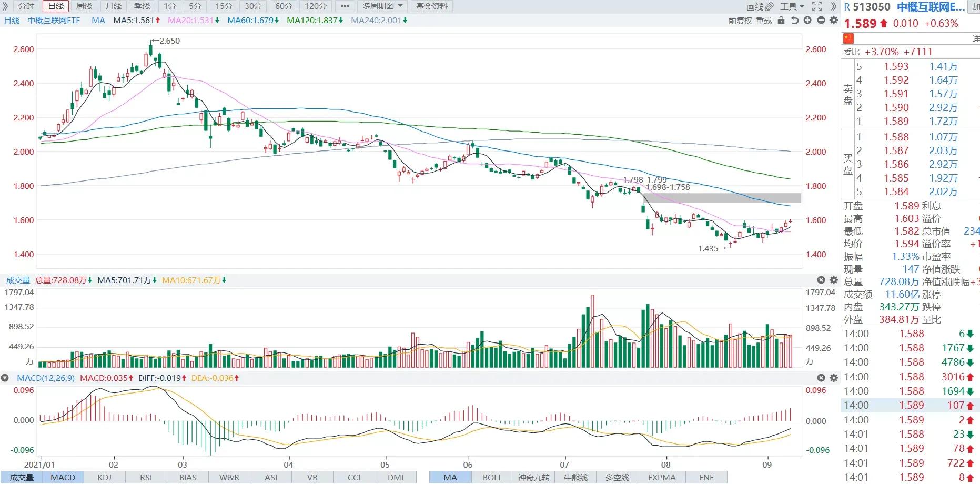Click 中概互联网E... stock name link
The width and height of the screenshot is (980, 484).
[x=931, y=7]
